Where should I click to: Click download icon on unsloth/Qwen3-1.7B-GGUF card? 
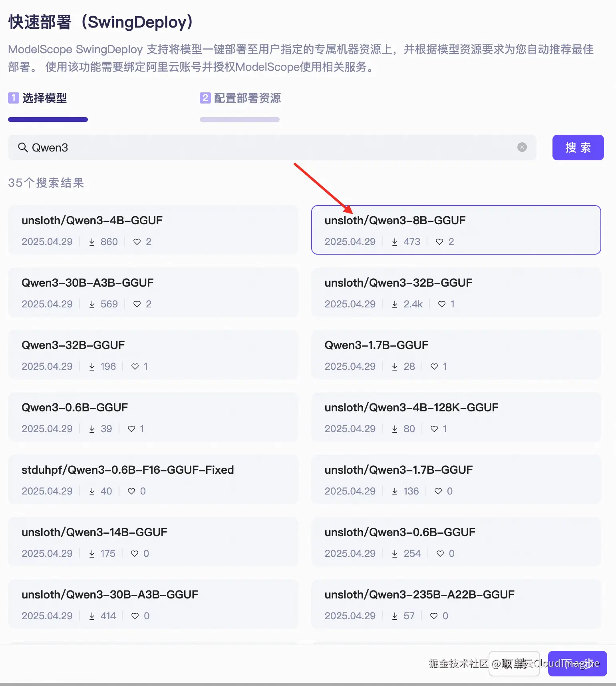[395, 491]
